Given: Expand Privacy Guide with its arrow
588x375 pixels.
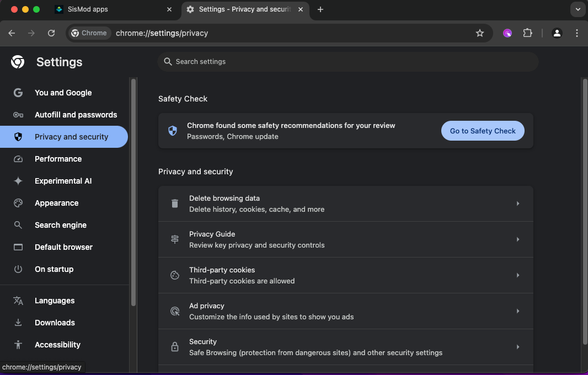Looking at the screenshot, I should pos(518,239).
